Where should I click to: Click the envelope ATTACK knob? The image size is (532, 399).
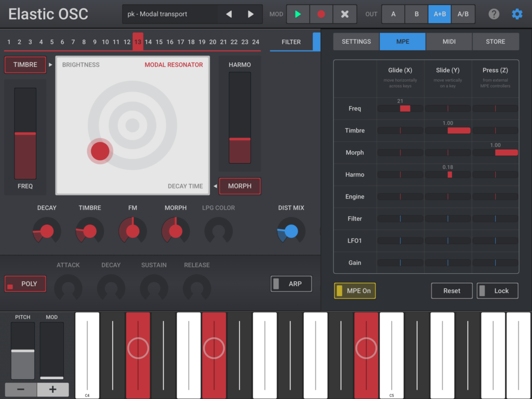68,288
